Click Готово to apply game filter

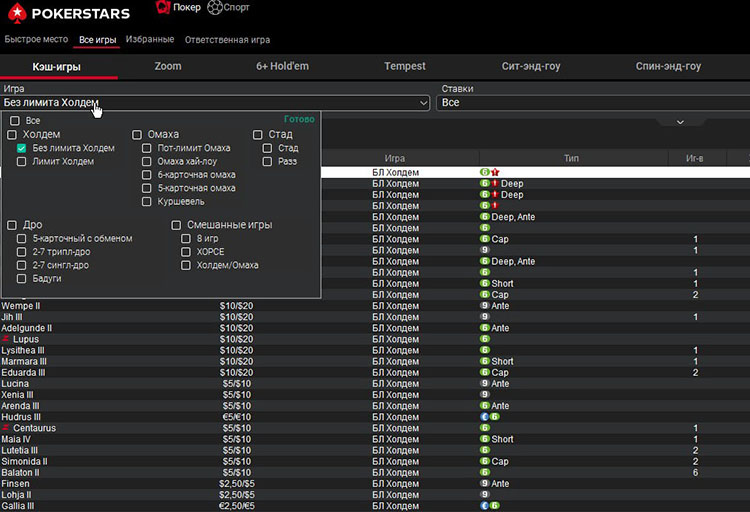299,119
